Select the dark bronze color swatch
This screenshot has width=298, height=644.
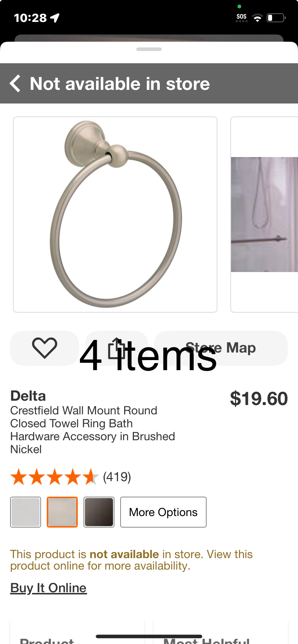coord(99,512)
